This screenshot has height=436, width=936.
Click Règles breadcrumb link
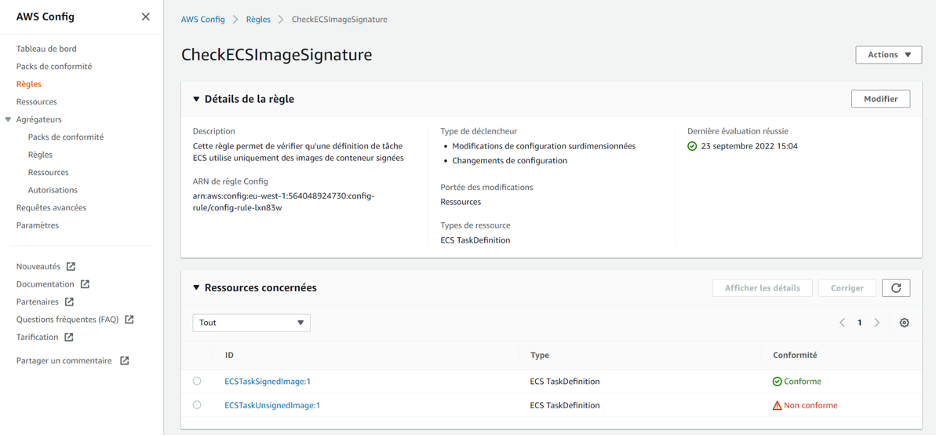pyautogui.click(x=258, y=19)
